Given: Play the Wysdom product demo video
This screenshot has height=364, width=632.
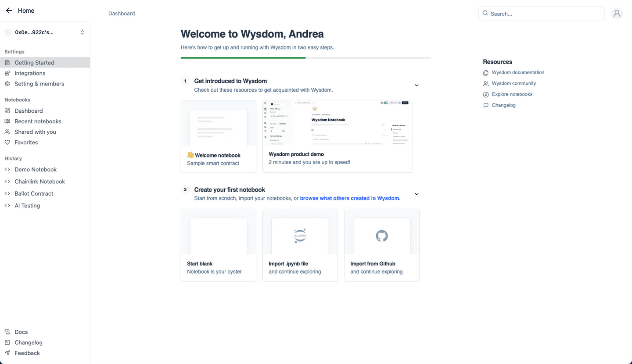Looking at the screenshot, I should coord(338,136).
